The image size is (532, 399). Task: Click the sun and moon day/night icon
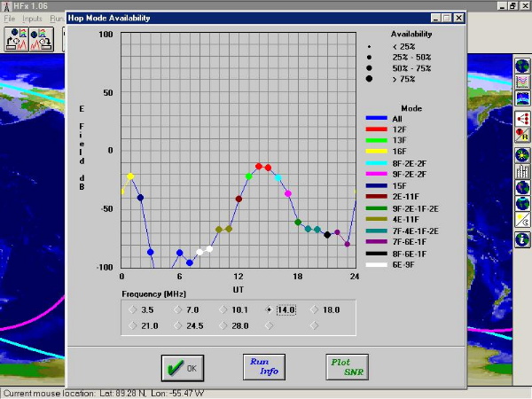coord(522,220)
